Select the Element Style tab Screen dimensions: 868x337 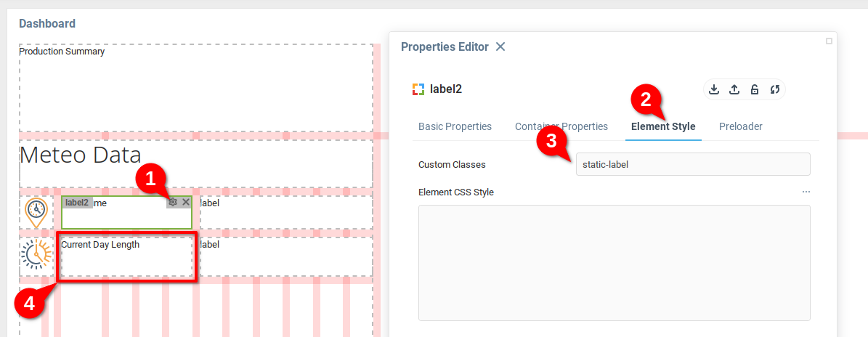tap(663, 126)
